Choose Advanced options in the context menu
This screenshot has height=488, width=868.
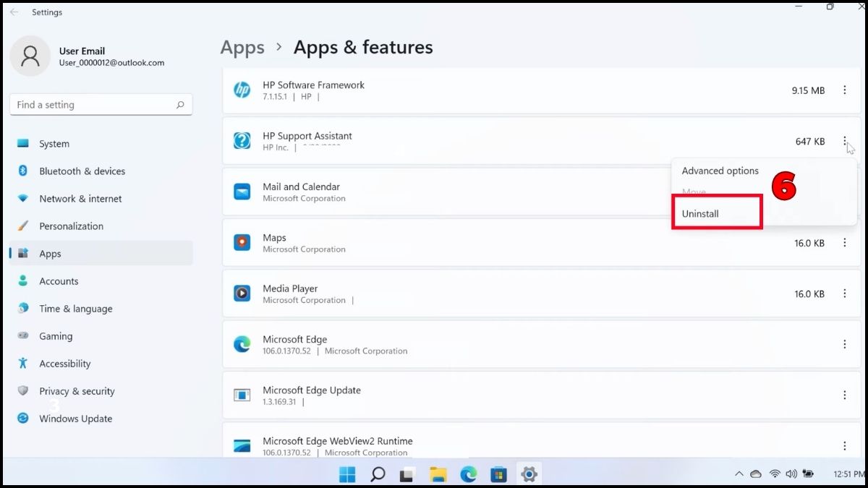coord(720,171)
